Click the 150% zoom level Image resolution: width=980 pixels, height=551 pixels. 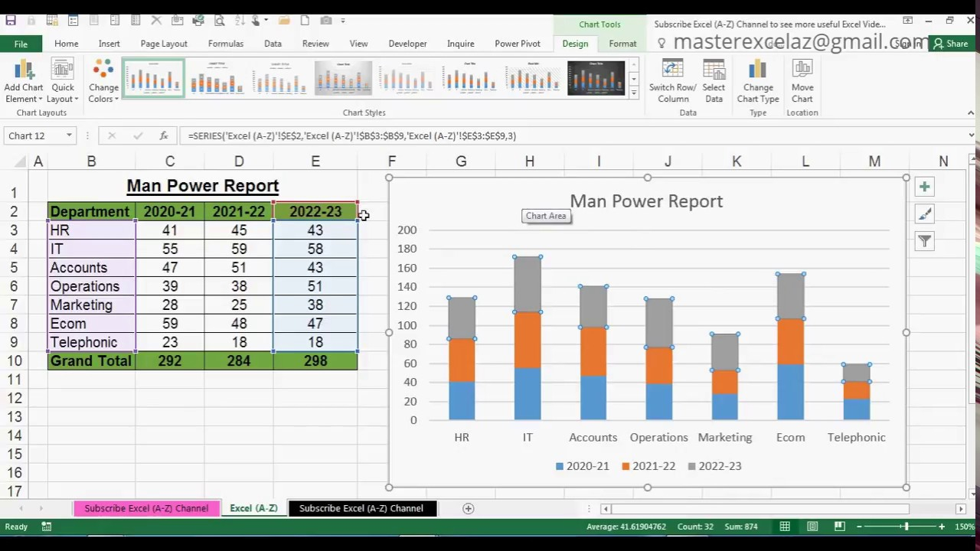click(x=965, y=527)
